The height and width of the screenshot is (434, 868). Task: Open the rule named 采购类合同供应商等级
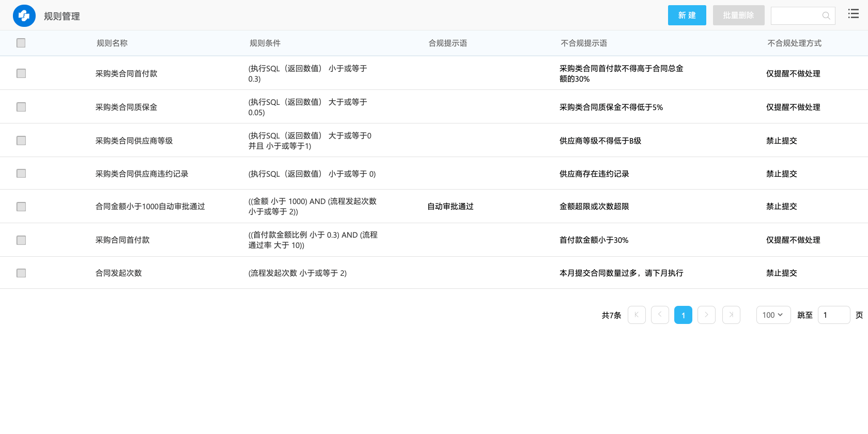click(134, 141)
